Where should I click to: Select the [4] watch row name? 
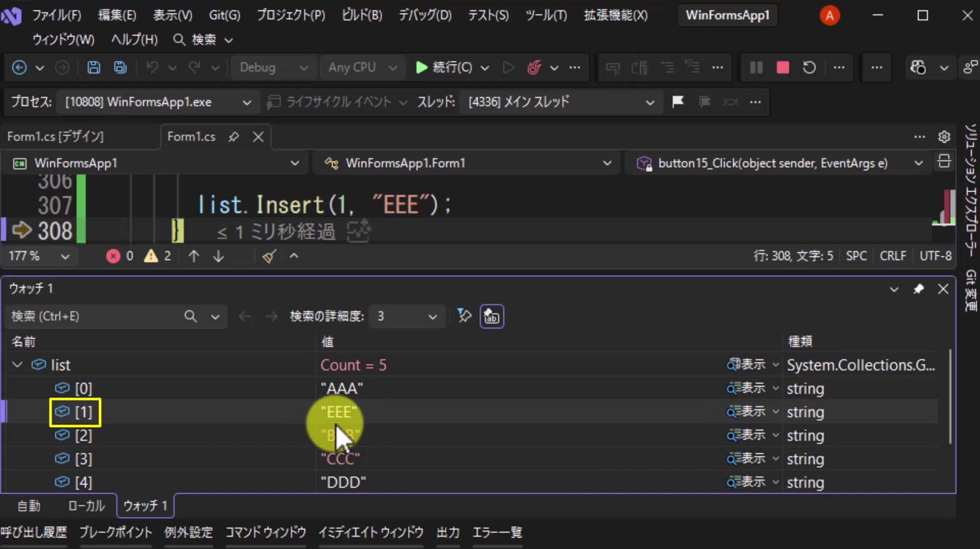click(x=84, y=482)
